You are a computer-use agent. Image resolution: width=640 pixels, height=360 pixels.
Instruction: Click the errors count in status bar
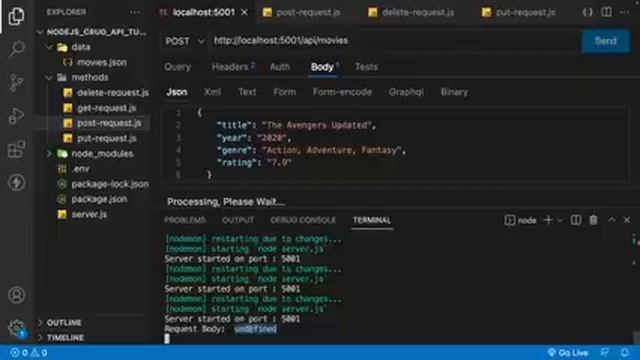point(19,353)
